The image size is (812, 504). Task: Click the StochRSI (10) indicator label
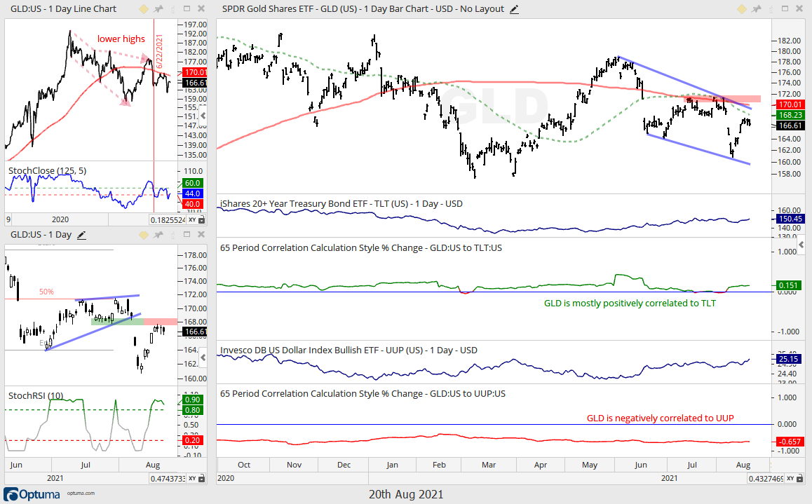(x=36, y=396)
